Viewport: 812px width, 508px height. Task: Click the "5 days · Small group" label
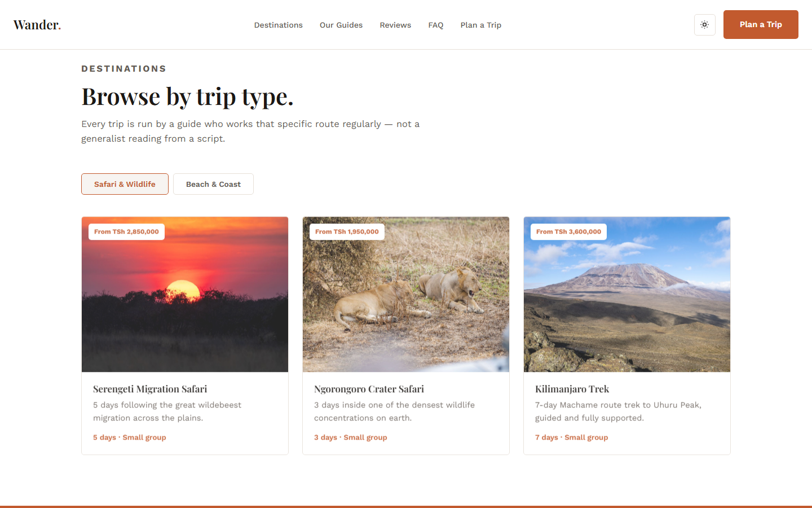click(130, 437)
